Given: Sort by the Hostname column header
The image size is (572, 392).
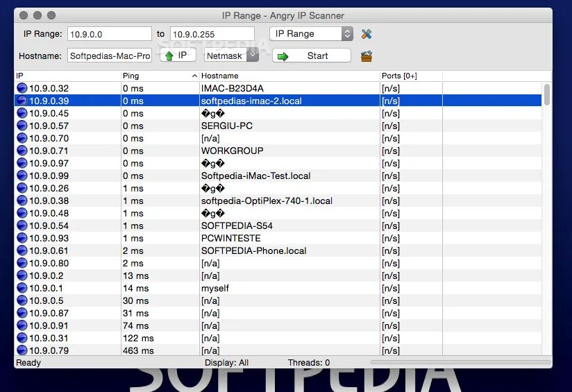Looking at the screenshot, I should click(289, 76).
